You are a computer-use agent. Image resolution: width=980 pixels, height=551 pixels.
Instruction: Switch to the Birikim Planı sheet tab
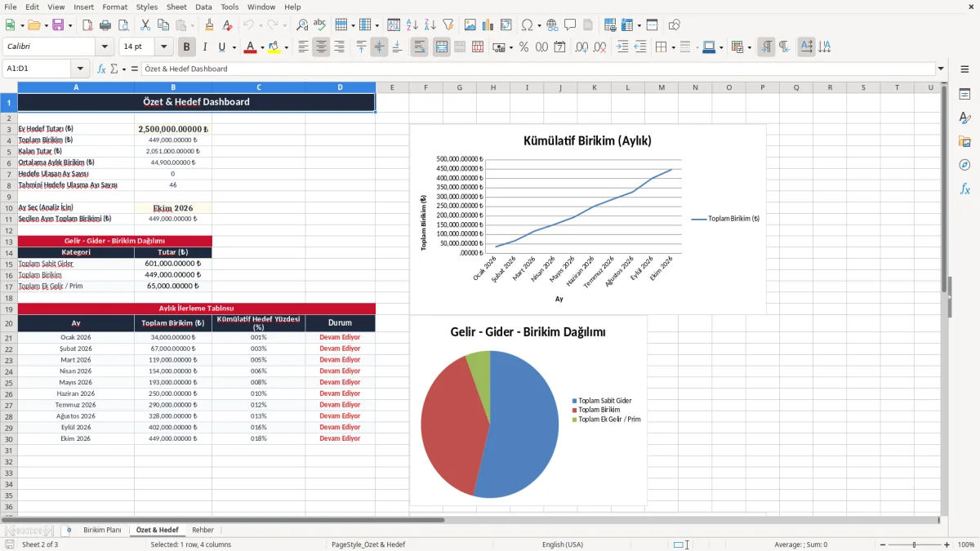tap(102, 530)
